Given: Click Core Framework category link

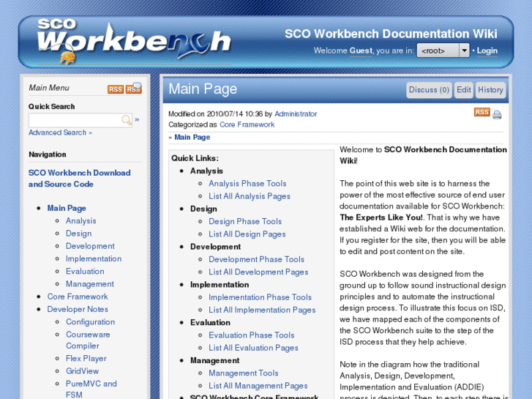Looking at the screenshot, I should pos(247,124).
